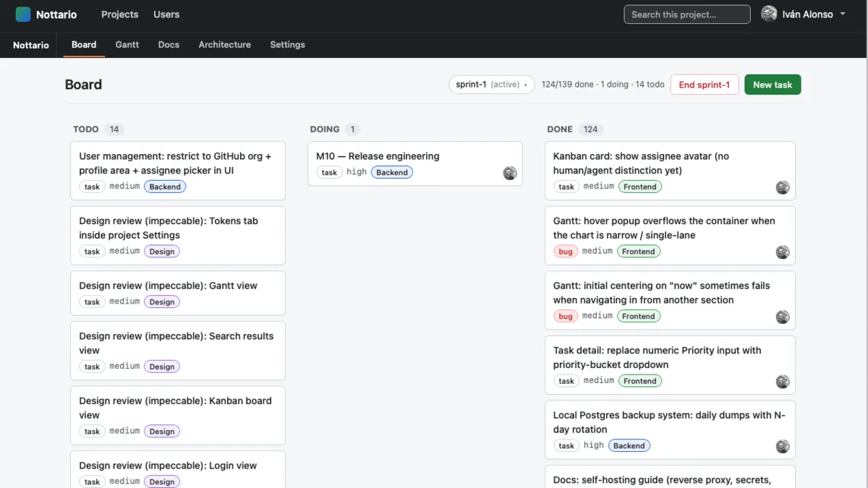This screenshot has width=868, height=488.
Task: Click bug badge on Gantt hover popup card
Action: (566, 252)
